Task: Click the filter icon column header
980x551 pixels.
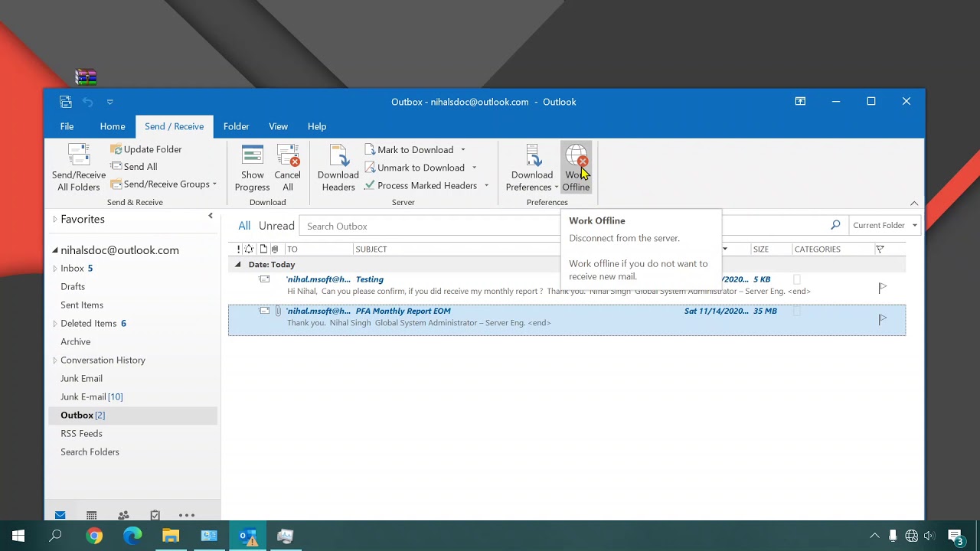Action: [880, 249]
